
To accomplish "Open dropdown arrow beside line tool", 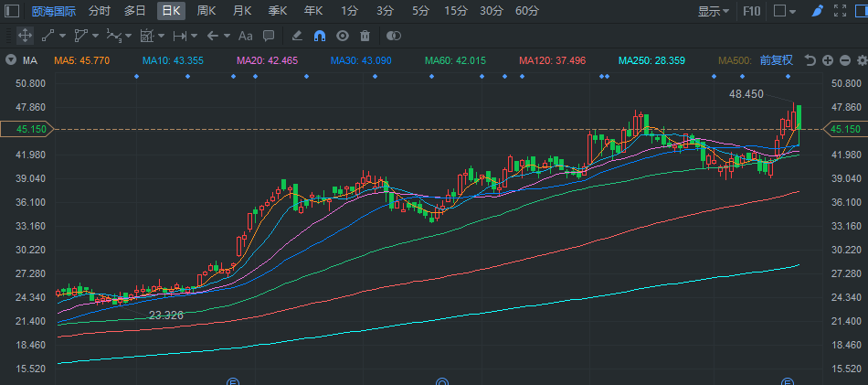I will pyautogui.click(x=62, y=36).
